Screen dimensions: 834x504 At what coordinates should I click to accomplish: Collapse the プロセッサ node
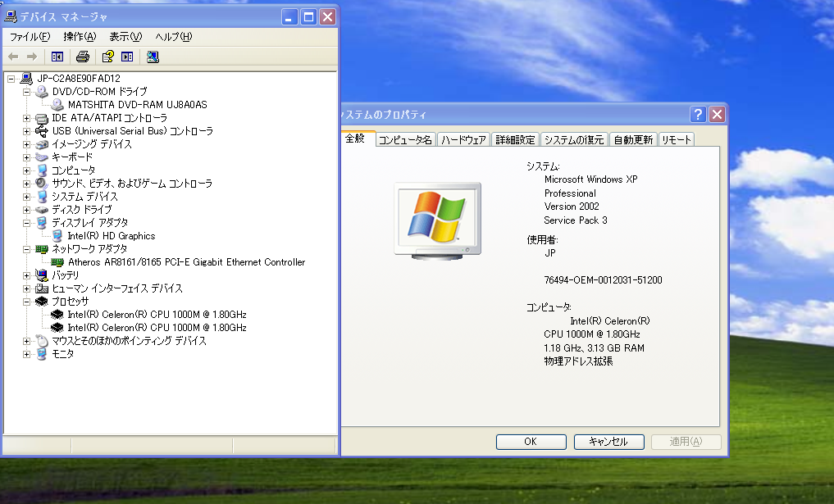26,302
